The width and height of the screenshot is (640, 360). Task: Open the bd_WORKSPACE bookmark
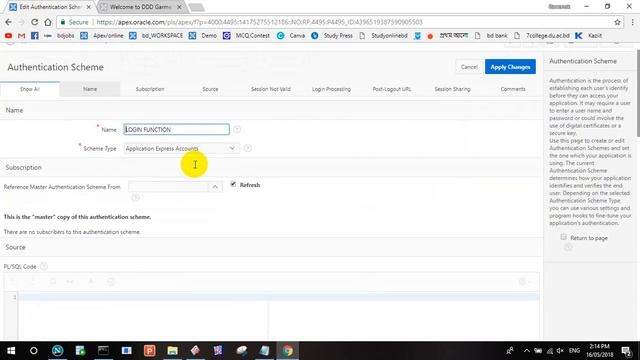pyautogui.click(x=156, y=36)
